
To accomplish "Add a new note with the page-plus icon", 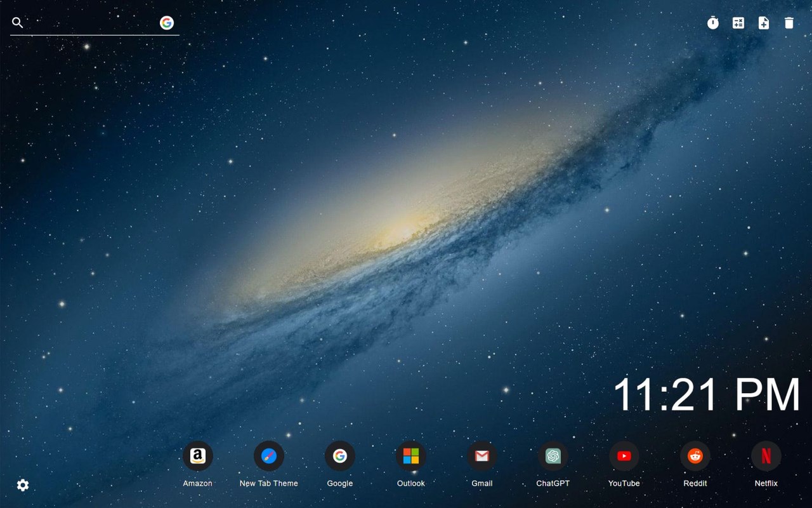I will click(x=764, y=23).
